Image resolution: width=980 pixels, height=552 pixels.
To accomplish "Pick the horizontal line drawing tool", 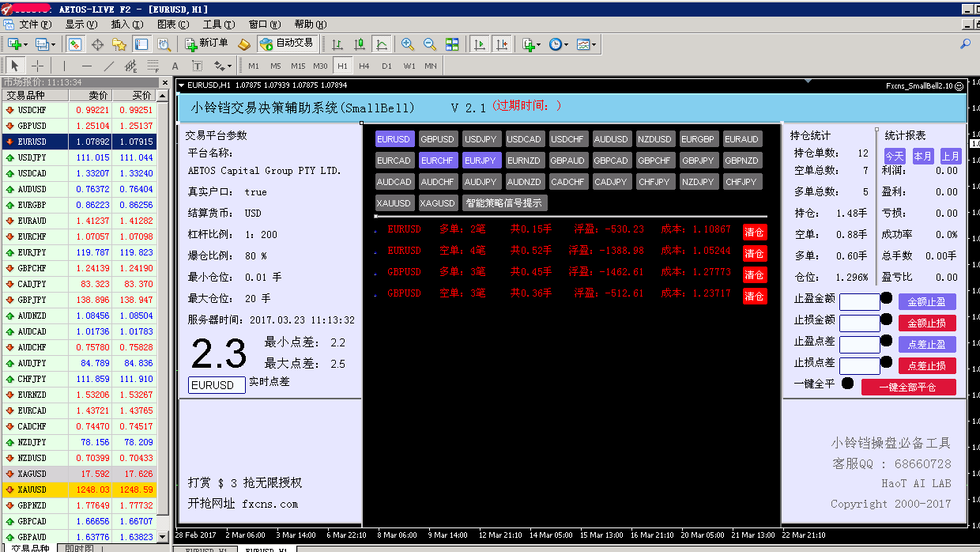I will click(87, 66).
